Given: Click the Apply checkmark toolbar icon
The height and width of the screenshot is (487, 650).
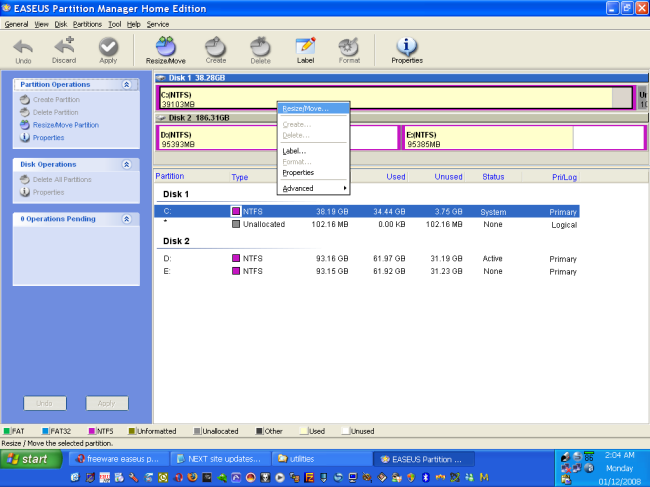Looking at the screenshot, I should pos(108,51).
